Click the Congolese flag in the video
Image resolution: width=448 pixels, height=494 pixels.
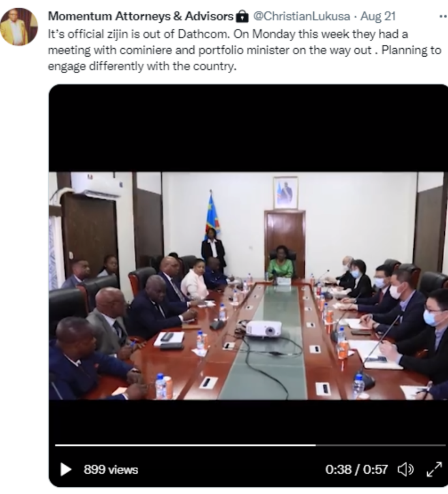213,217
